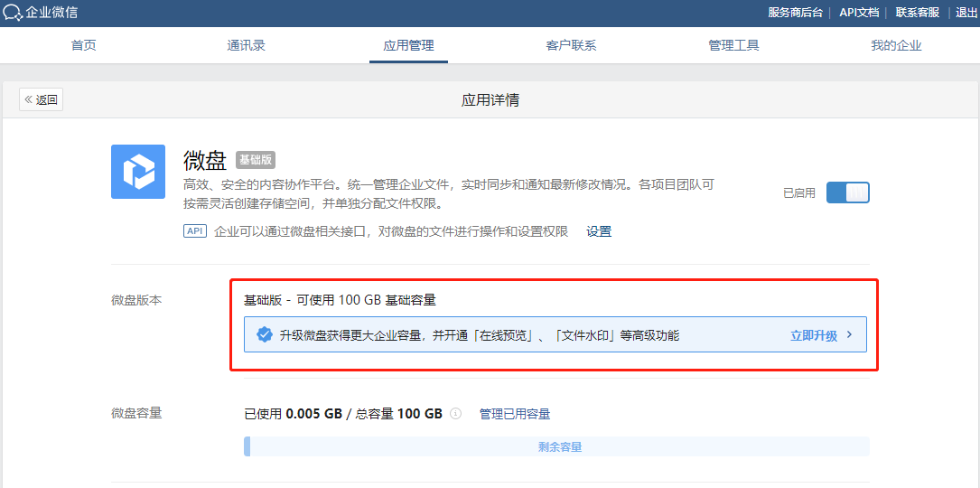
Task: Toggle the 已启用 switch off
Action: (847, 192)
